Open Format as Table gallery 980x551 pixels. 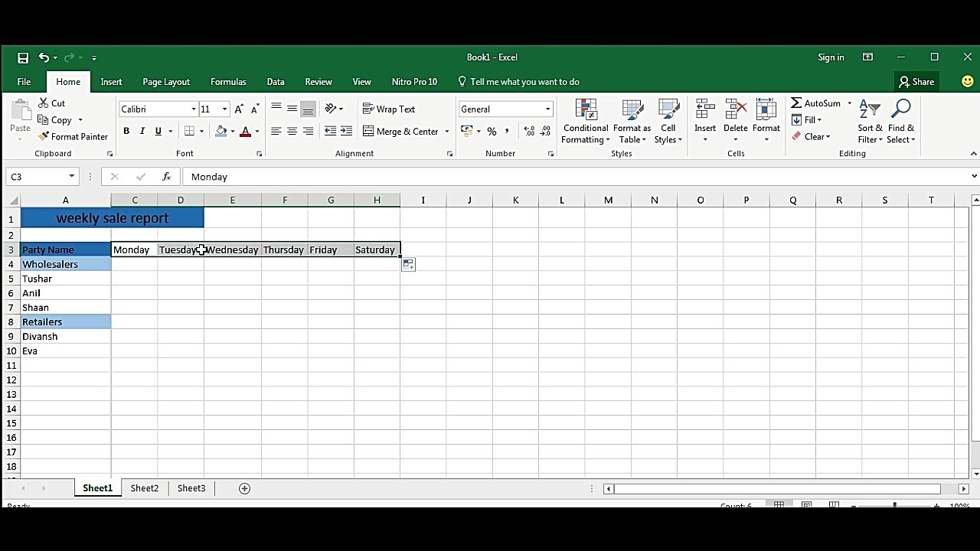[632, 121]
